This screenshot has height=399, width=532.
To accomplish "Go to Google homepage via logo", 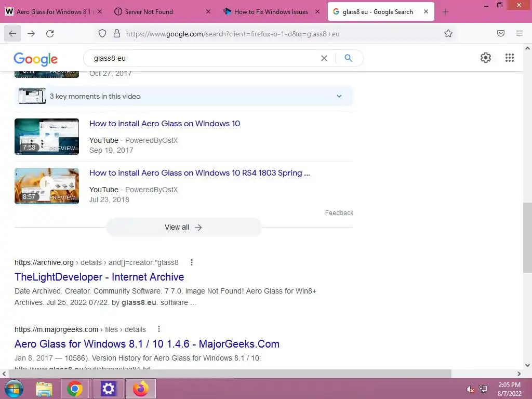I will click(x=36, y=59).
